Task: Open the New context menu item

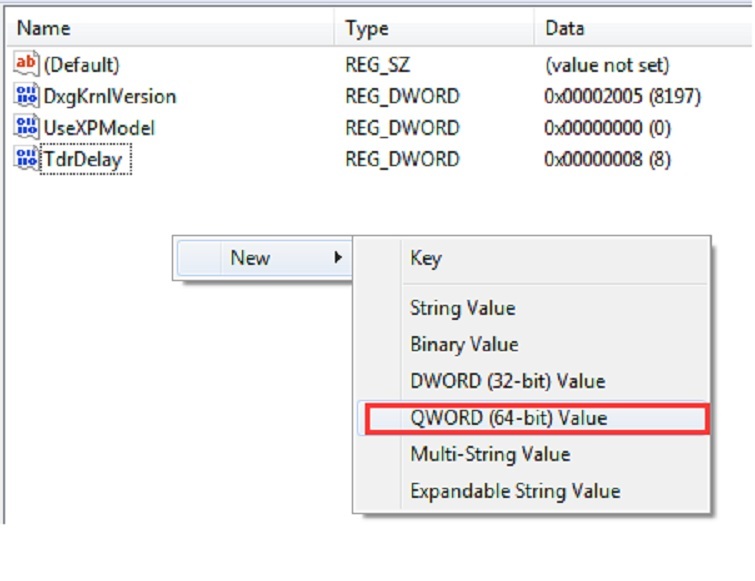Action: click(x=250, y=258)
